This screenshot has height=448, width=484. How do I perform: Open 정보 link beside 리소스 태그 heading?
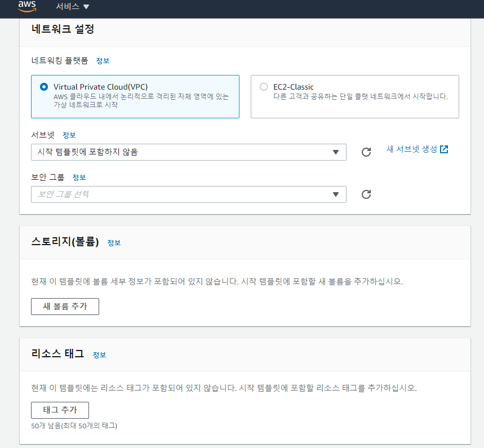99,355
